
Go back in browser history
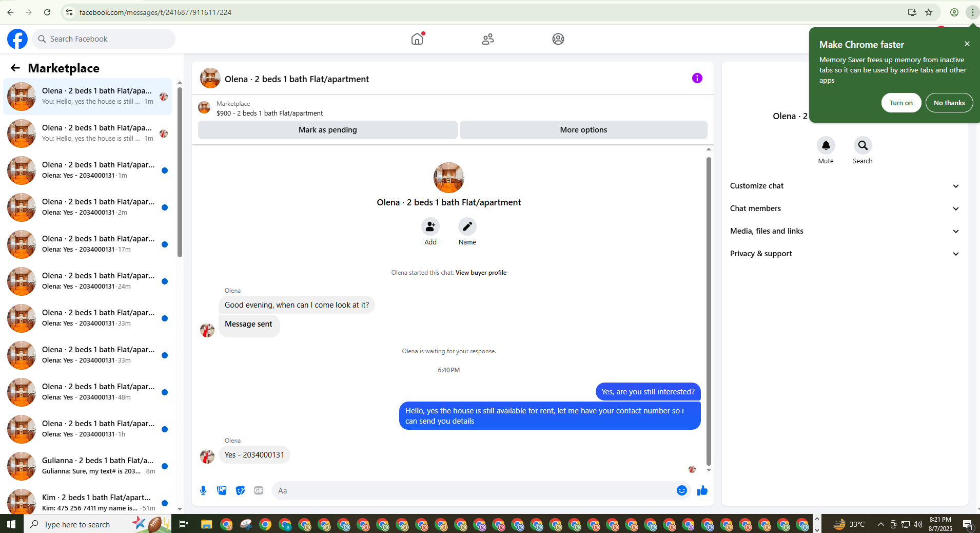(x=10, y=12)
